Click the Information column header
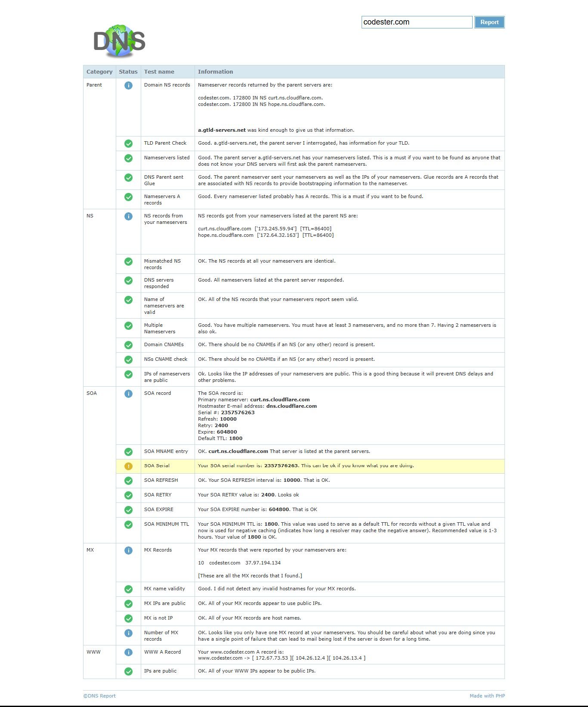Screen dimensions: 588x707 [215, 72]
